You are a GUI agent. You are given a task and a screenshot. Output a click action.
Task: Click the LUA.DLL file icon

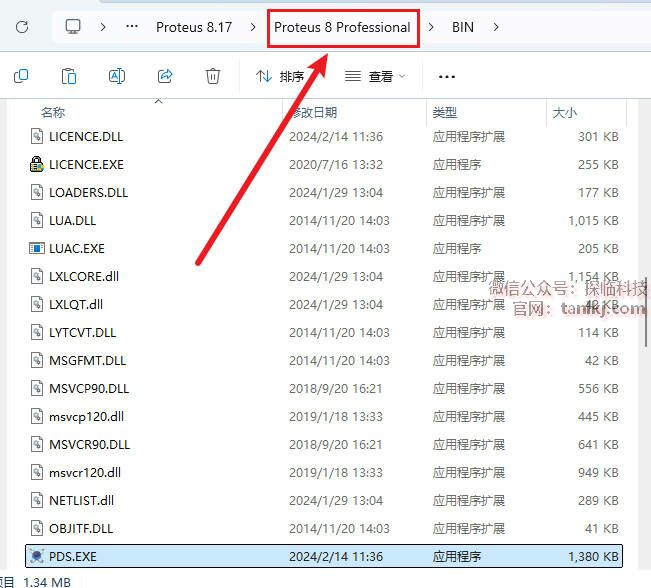pos(37,220)
